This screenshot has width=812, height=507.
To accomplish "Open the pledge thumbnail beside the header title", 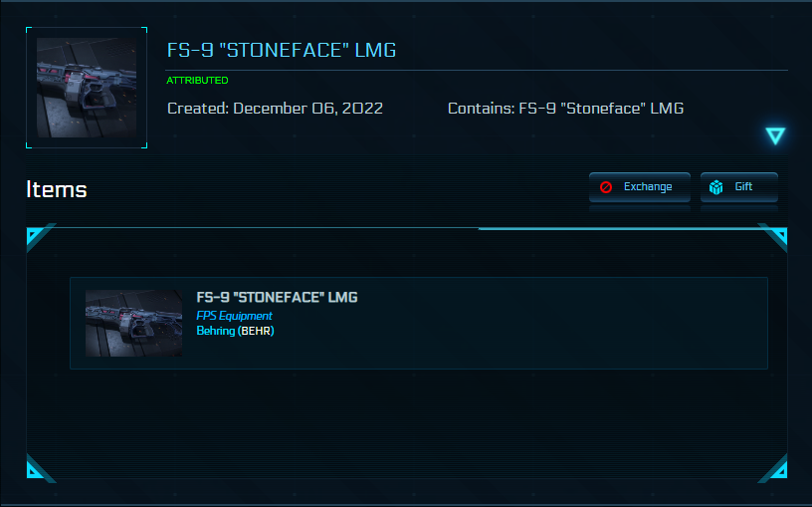I will tap(87, 89).
